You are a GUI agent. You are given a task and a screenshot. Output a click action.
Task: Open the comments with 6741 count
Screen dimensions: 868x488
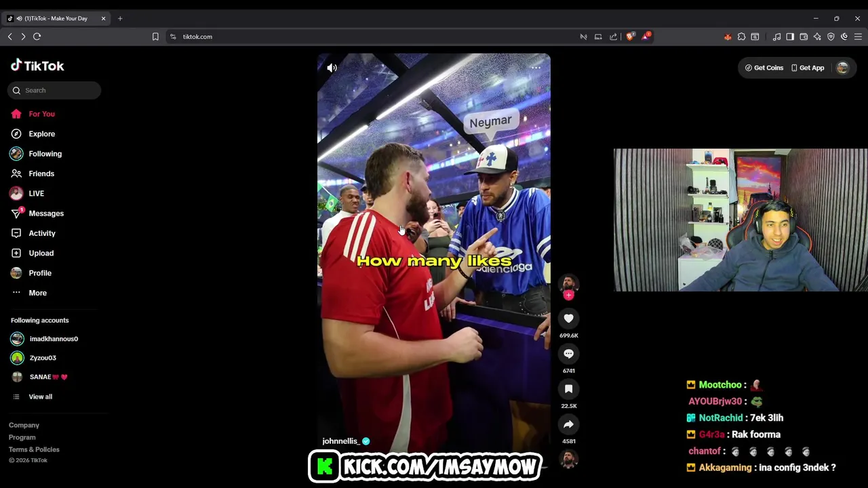click(568, 354)
